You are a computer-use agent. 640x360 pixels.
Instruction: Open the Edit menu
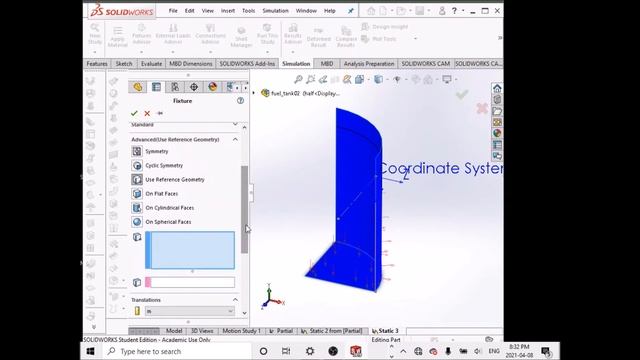coord(189,11)
